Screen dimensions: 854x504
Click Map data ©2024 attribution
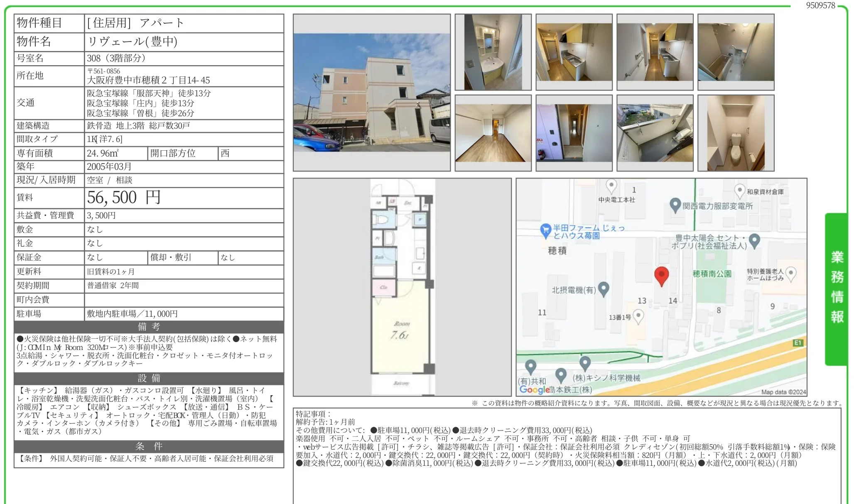tap(783, 392)
